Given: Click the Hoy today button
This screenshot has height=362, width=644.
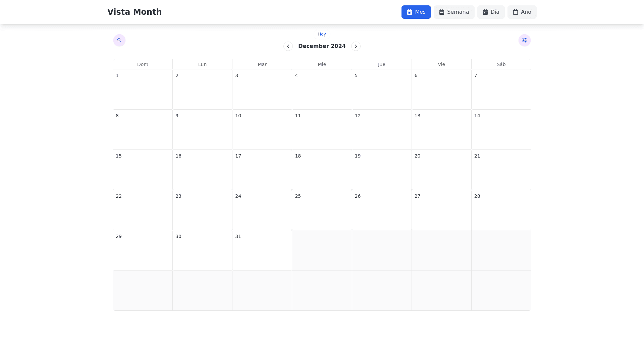Looking at the screenshot, I should pos(322,34).
